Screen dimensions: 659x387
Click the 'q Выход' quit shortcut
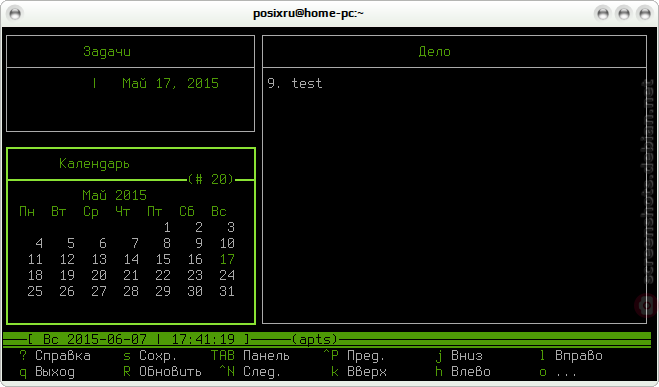tap(47, 372)
